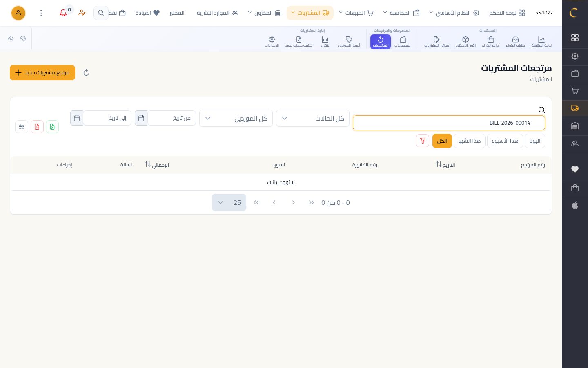
Task: Open فواتير المشتريات purchase invoices
Action: [x=437, y=42]
